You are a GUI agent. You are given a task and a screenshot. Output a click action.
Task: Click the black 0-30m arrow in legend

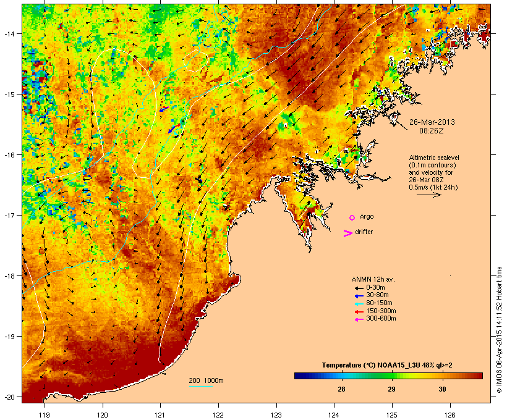[359, 288]
